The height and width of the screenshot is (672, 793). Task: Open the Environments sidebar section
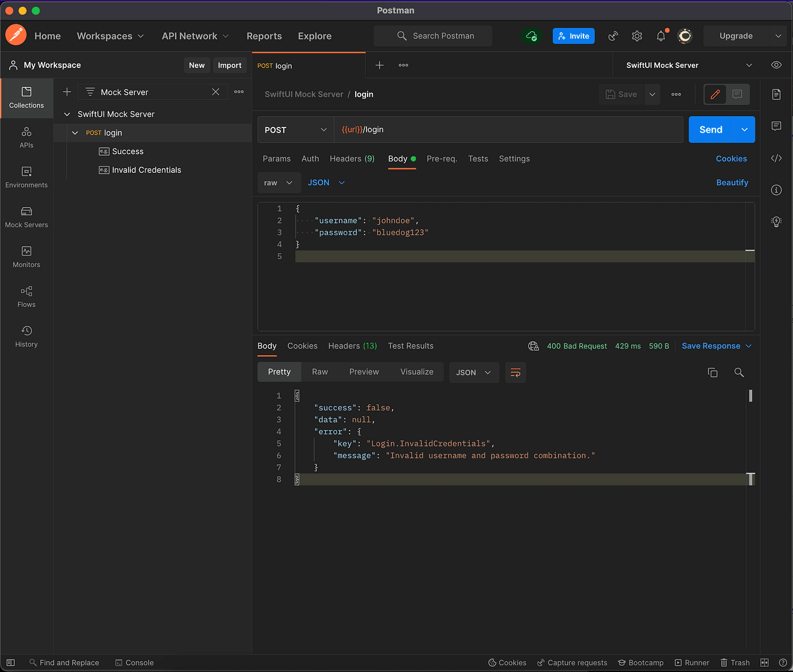point(27,177)
